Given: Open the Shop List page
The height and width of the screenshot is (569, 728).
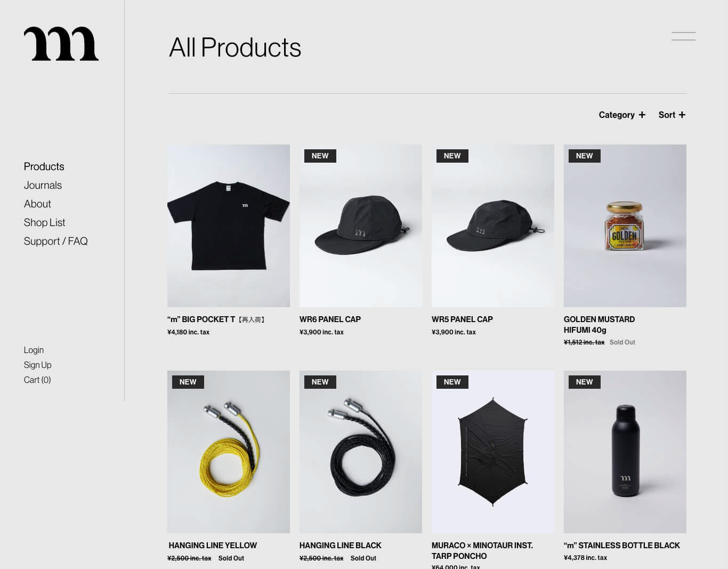Looking at the screenshot, I should 44,222.
